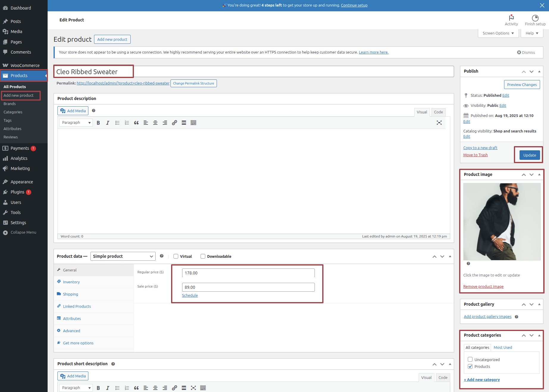This screenshot has width=549, height=392.
Task: Check the Downloadable checkbox
Action: point(203,256)
